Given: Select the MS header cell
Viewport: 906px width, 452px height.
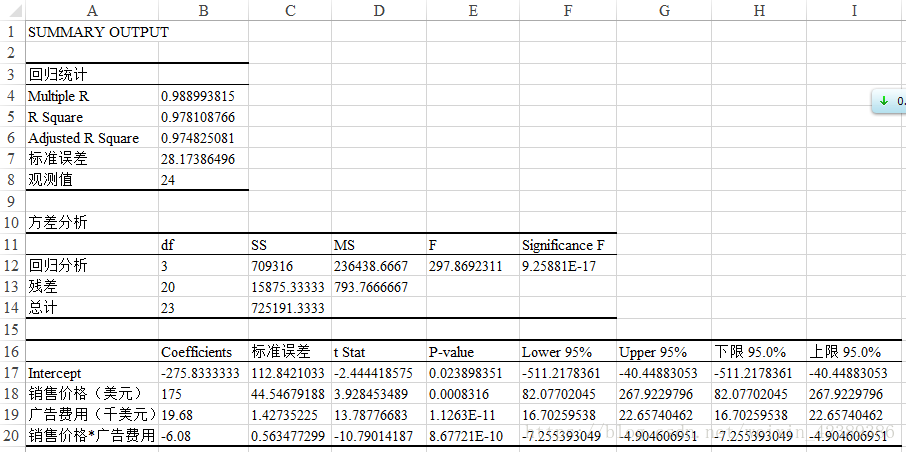Looking at the screenshot, I should point(379,244).
